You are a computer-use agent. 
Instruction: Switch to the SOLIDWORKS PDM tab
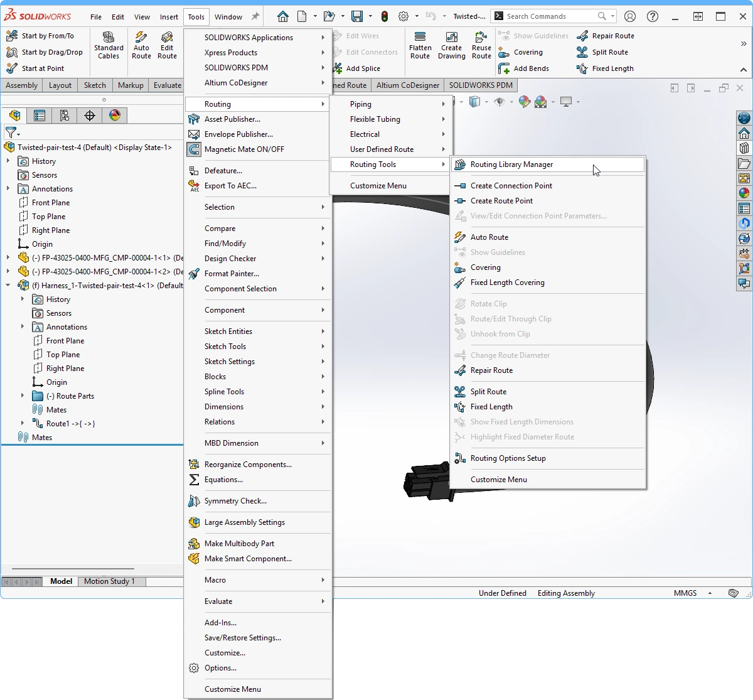(481, 85)
